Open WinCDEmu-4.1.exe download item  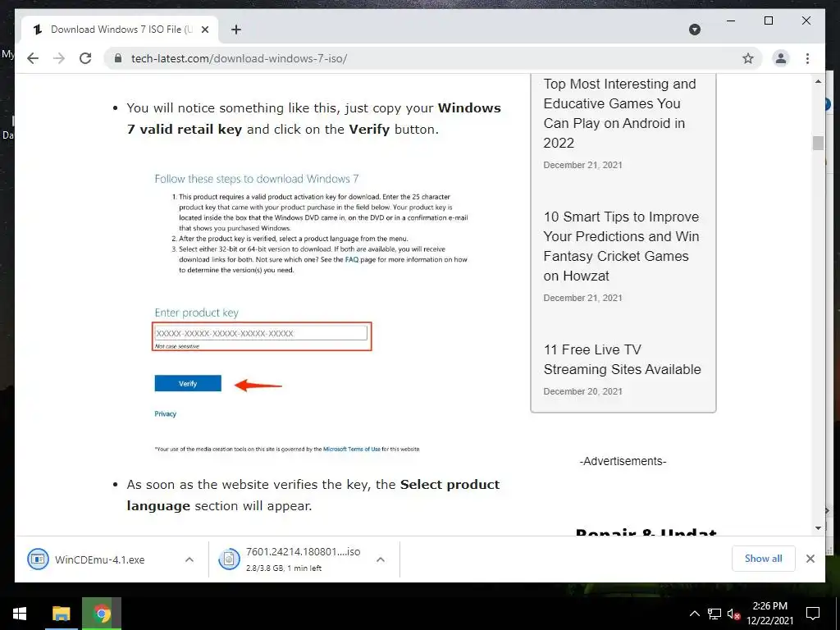click(99, 559)
